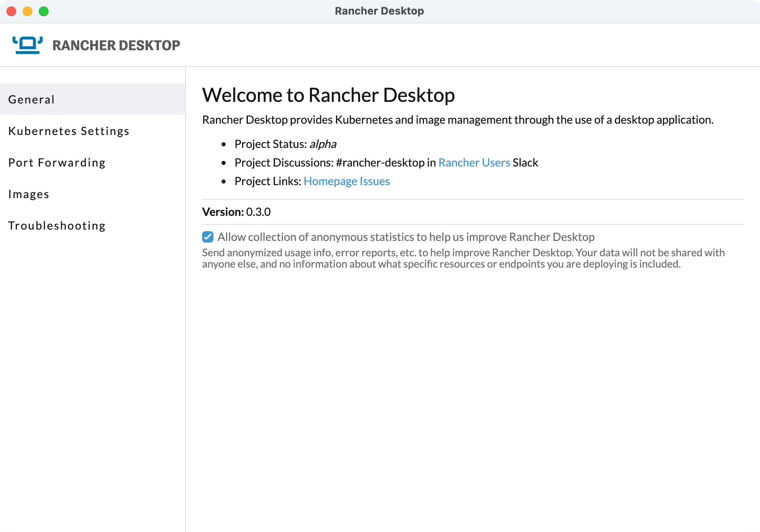Open the Issues project link
Screen dimensions: 760x532
(375, 181)
